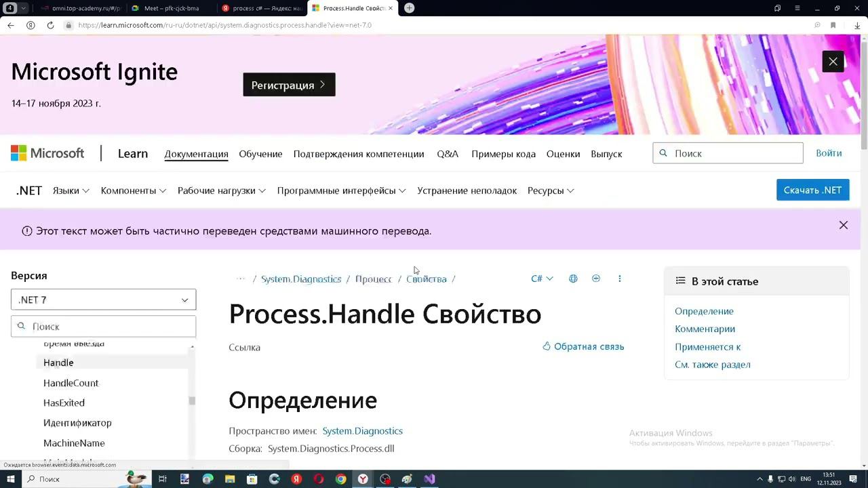Expand the Рабочие нагрузки menu
The image size is (868, 488).
coord(222,190)
